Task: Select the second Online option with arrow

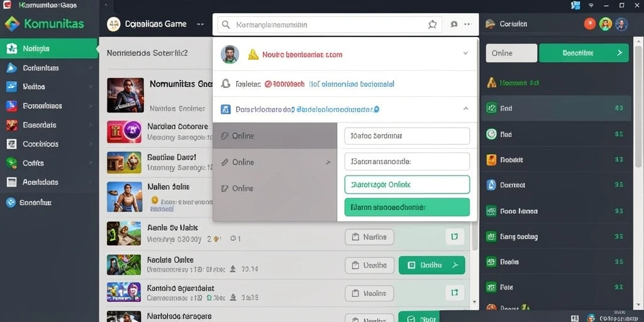Action: pyautogui.click(x=275, y=162)
